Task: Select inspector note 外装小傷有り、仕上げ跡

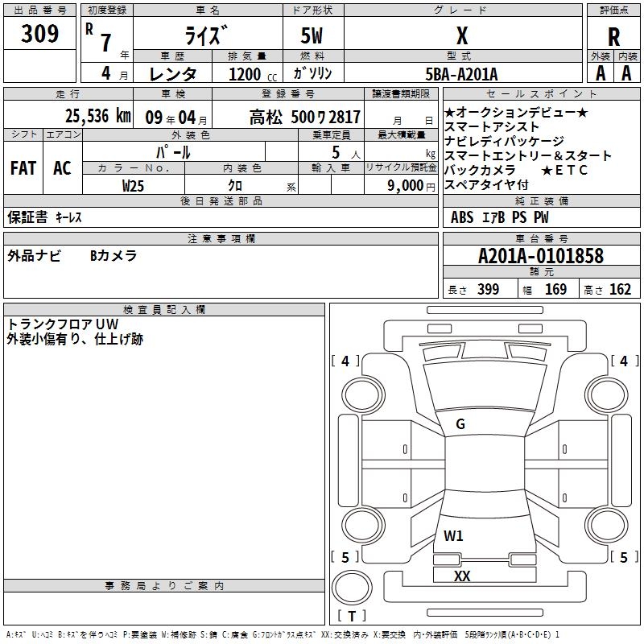Action: pyautogui.click(x=75, y=339)
